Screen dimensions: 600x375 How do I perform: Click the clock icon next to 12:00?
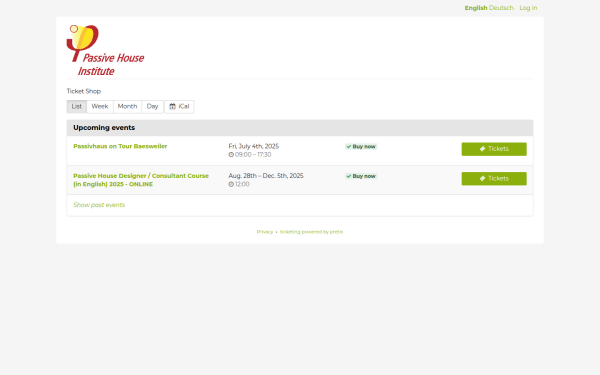click(x=231, y=184)
